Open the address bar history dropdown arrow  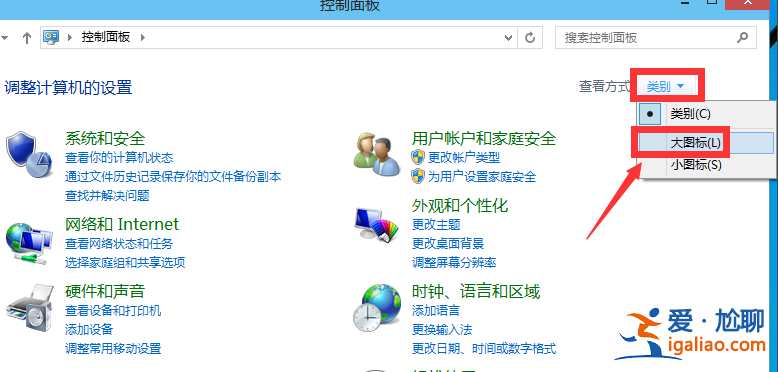coord(508,38)
